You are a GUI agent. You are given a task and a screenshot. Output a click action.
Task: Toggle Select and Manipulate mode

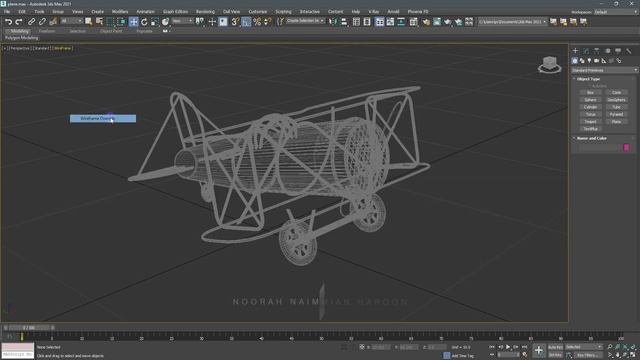click(x=212, y=22)
